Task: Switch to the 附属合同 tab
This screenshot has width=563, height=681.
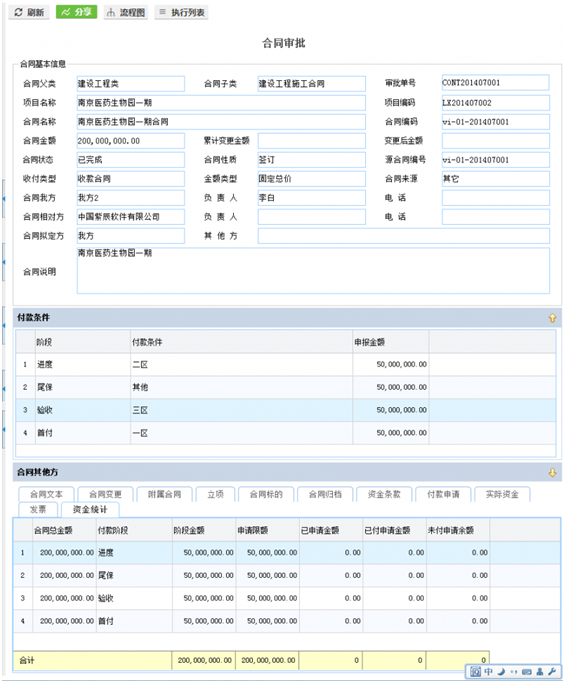Action: coord(164,494)
